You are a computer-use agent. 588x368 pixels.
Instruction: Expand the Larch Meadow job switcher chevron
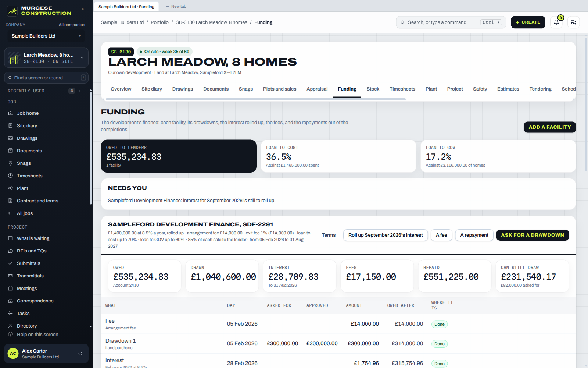coord(82,58)
